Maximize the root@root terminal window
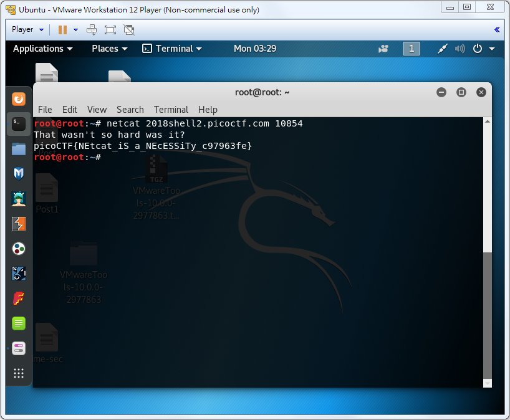 (461, 92)
